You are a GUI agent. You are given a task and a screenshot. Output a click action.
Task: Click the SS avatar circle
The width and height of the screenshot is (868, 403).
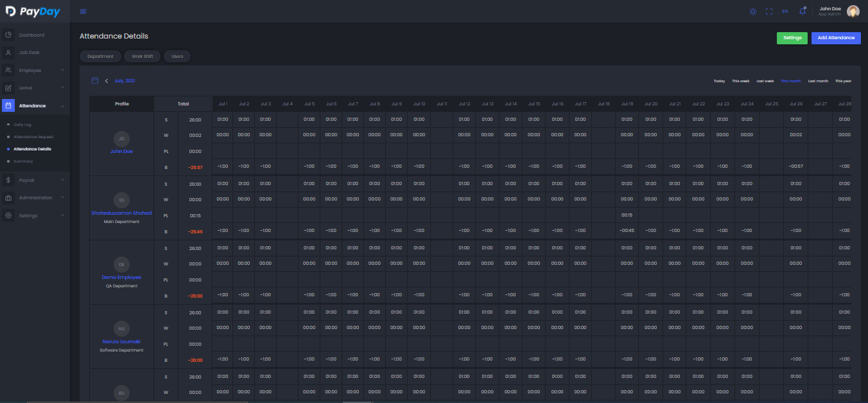(x=121, y=200)
